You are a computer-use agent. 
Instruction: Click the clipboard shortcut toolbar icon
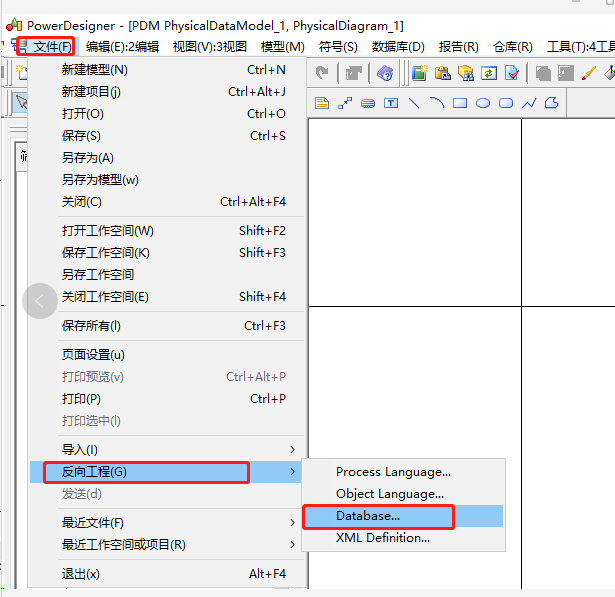click(x=443, y=73)
